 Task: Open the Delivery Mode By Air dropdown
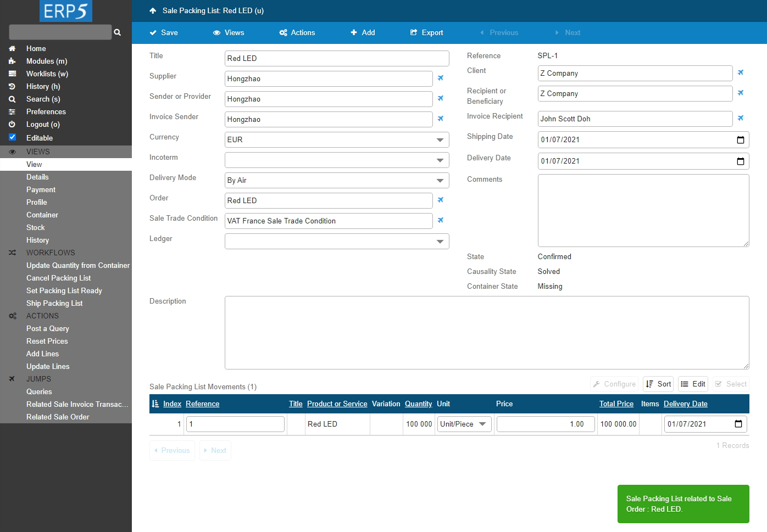coord(337,180)
